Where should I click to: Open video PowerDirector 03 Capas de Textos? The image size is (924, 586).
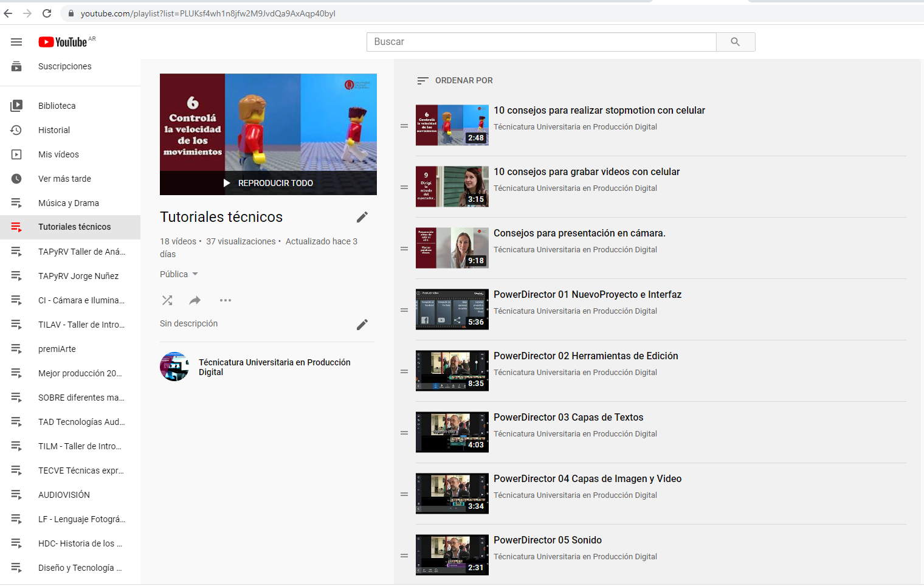tap(568, 418)
